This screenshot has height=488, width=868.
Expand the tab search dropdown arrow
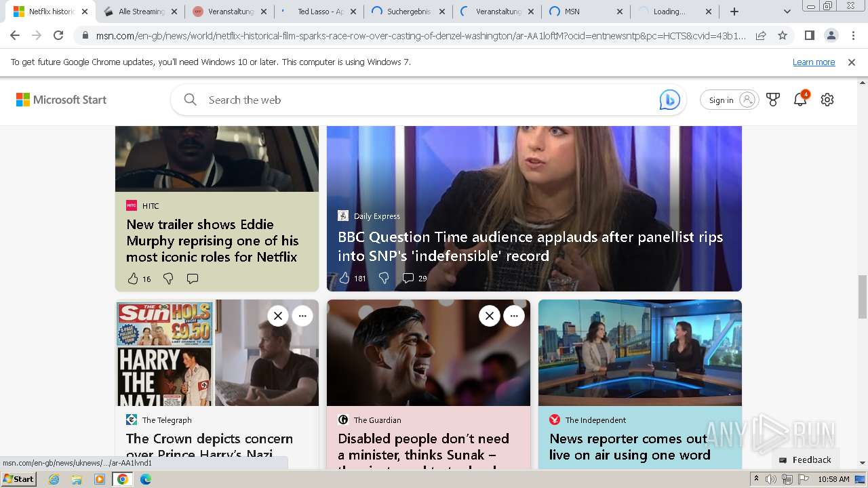pyautogui.click(x=787, y=12)
